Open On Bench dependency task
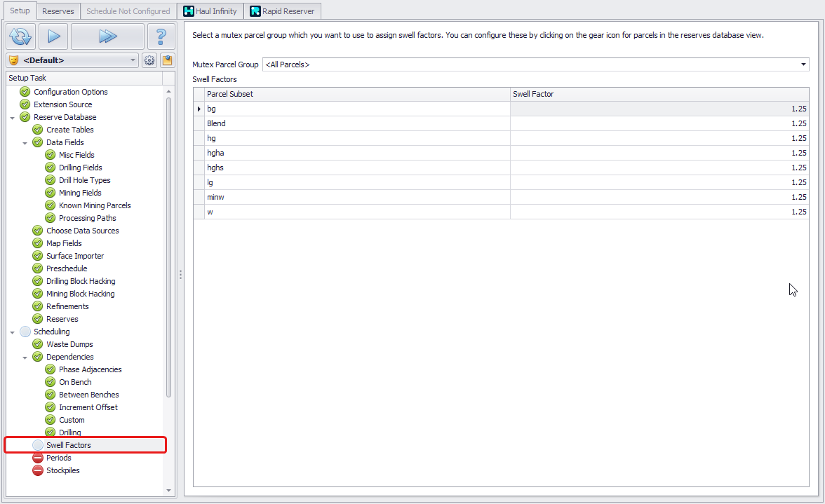 coord(75,382)
